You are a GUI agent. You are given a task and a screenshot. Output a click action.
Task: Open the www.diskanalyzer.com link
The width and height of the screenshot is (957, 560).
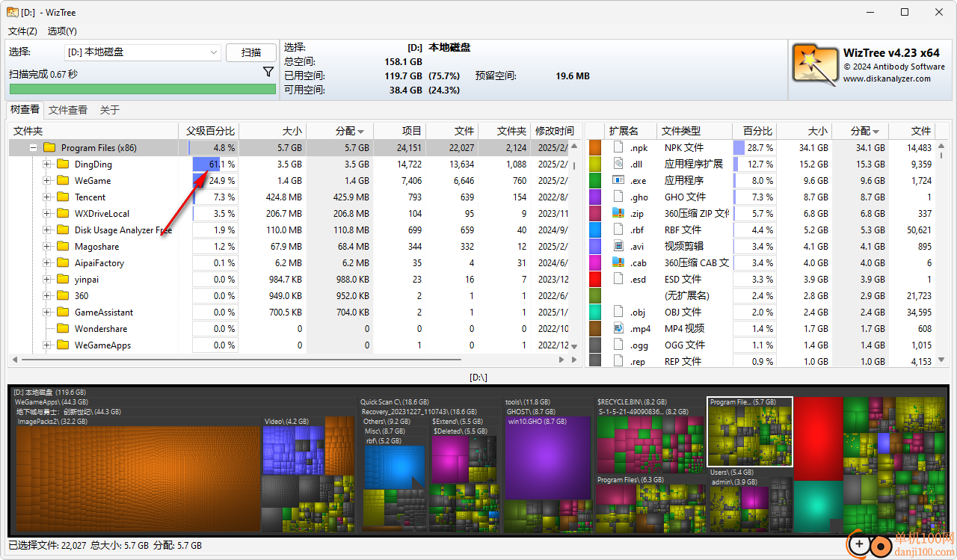pos(887,79)
